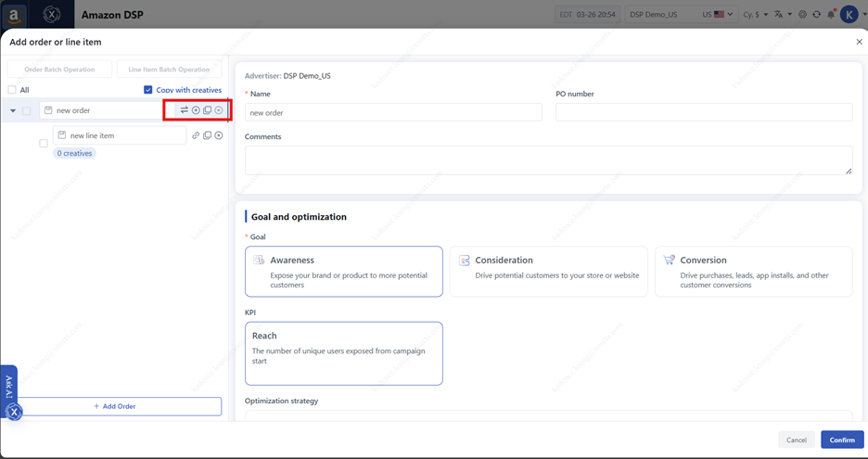This screenshot has height=459, width=868.
Task: Click the new line item name in tree
Action: 93,135
